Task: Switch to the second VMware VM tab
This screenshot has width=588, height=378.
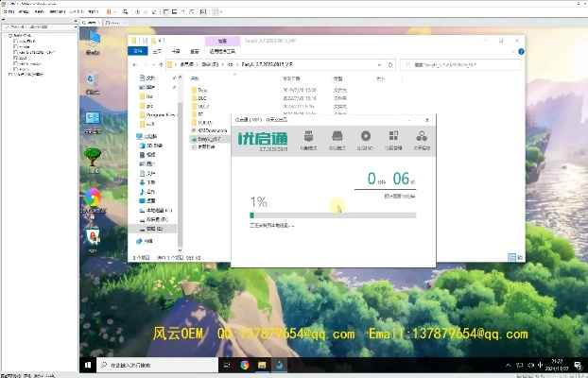Action: [x=114, y=23]
